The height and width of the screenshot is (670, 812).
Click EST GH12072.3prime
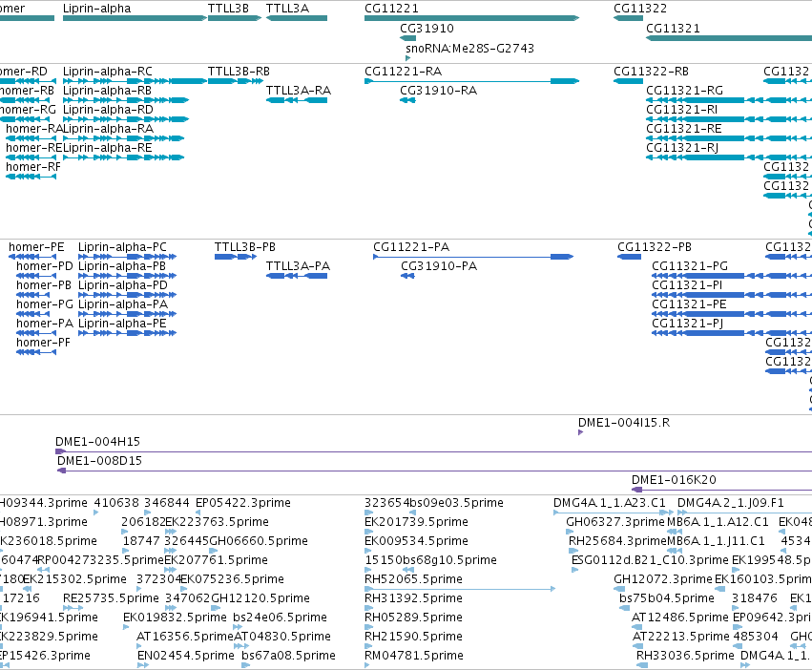(620, 589)
